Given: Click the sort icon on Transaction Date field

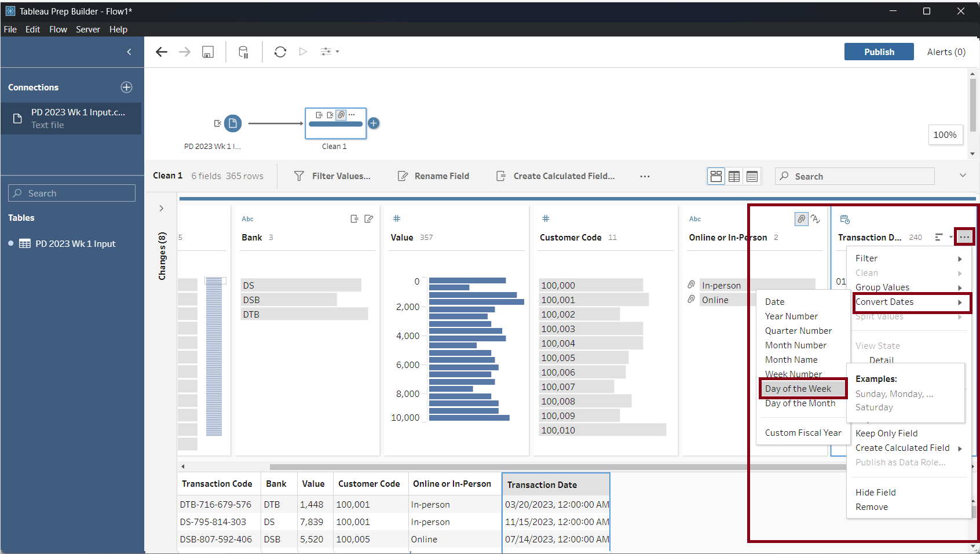Looking at the screenshot, I should (x=939, y=238).
